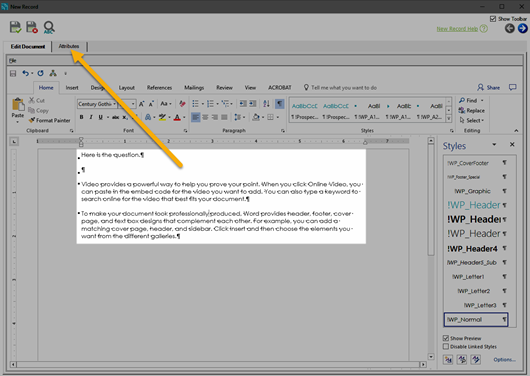
Task: Click the New Record Help question icon
Action: pyautogui.click(x=484, y=29)
